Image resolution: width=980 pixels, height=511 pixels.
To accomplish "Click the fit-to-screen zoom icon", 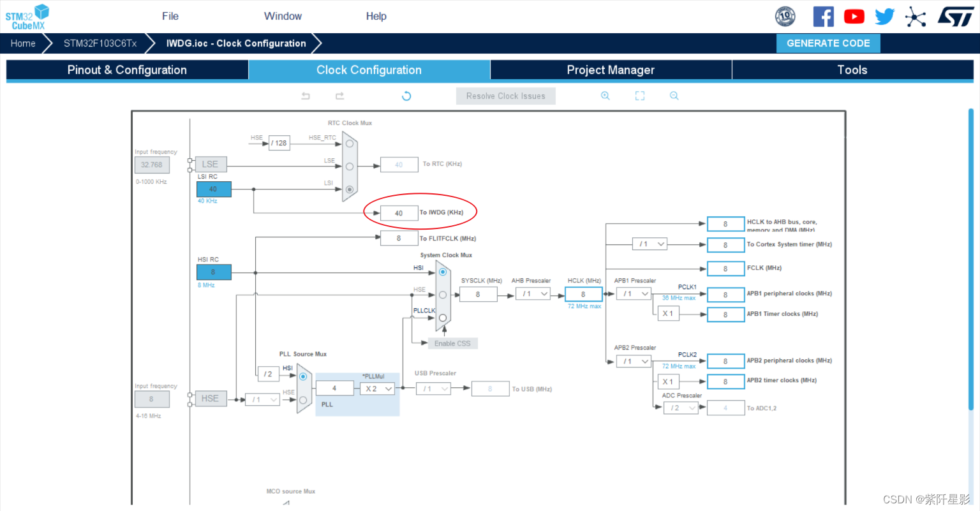I will pos(640,96).
